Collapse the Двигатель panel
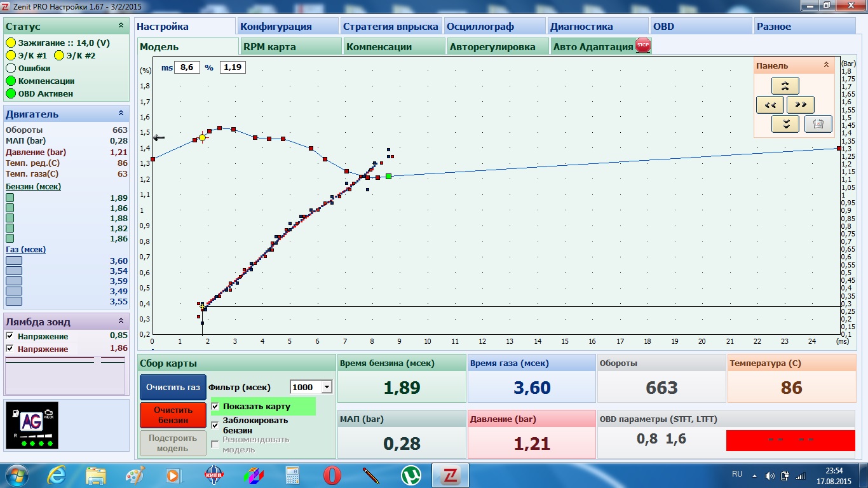The height and width of the screenshot is (488, 868). (121, 113)
